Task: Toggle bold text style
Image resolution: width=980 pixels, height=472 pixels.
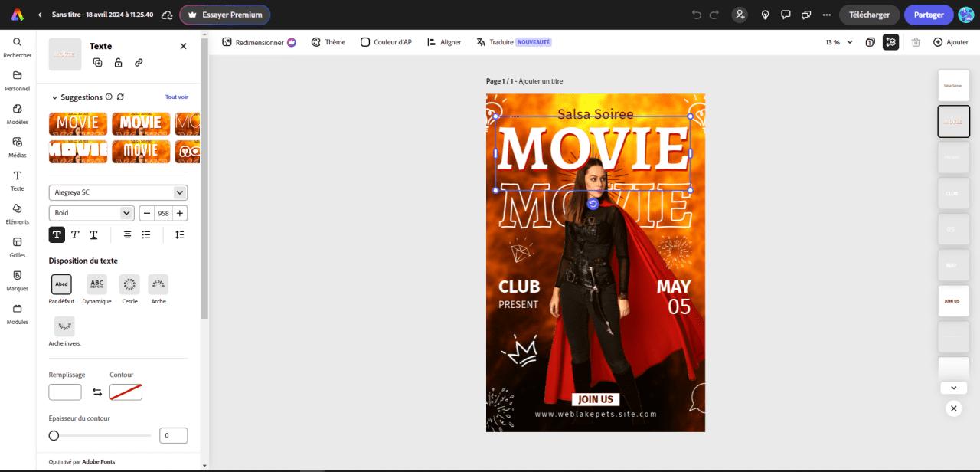Action: click(57, 234)
